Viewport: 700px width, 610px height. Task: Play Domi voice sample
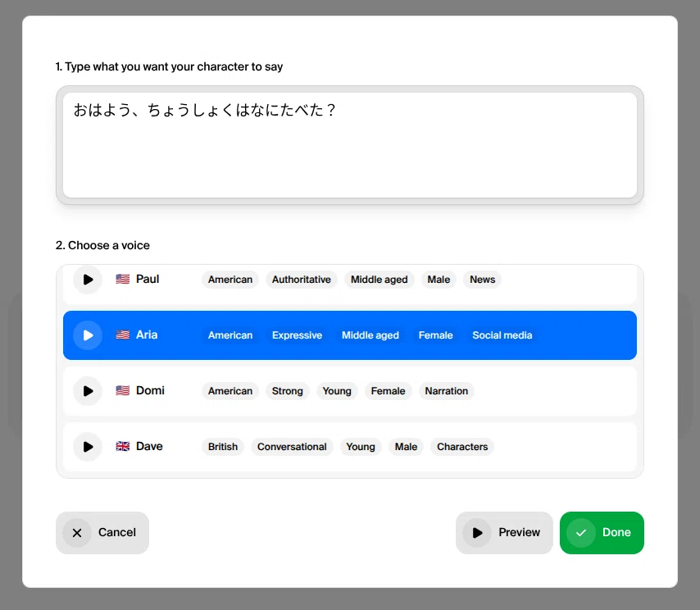tap(88, 391)
